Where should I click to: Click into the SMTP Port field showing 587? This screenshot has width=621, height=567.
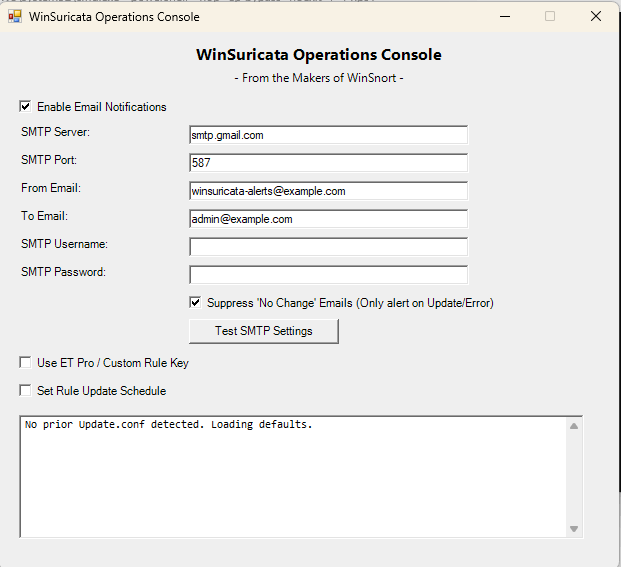coord(328,163)
